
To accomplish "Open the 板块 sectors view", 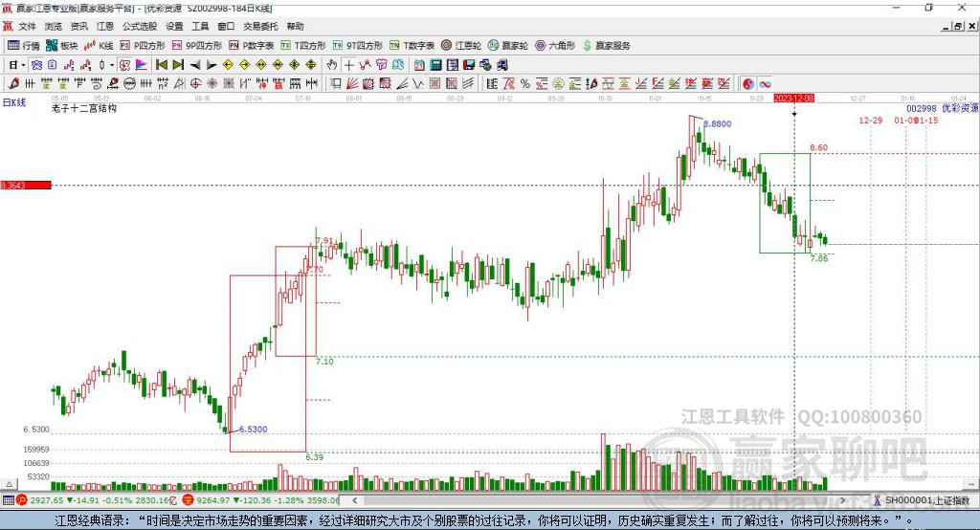I will tap(62, 46).
